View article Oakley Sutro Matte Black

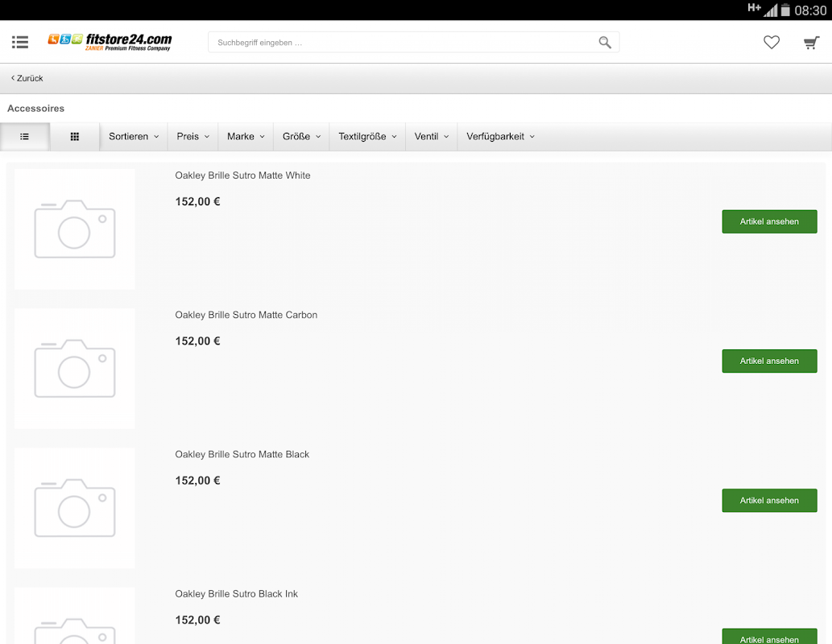pos(769,501)
